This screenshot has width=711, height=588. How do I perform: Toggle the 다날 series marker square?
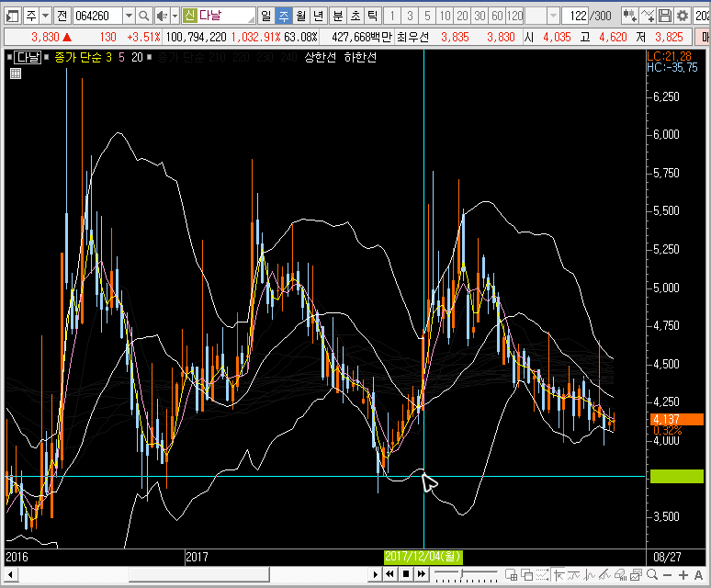pyautogui.click(x=9, y=57)
